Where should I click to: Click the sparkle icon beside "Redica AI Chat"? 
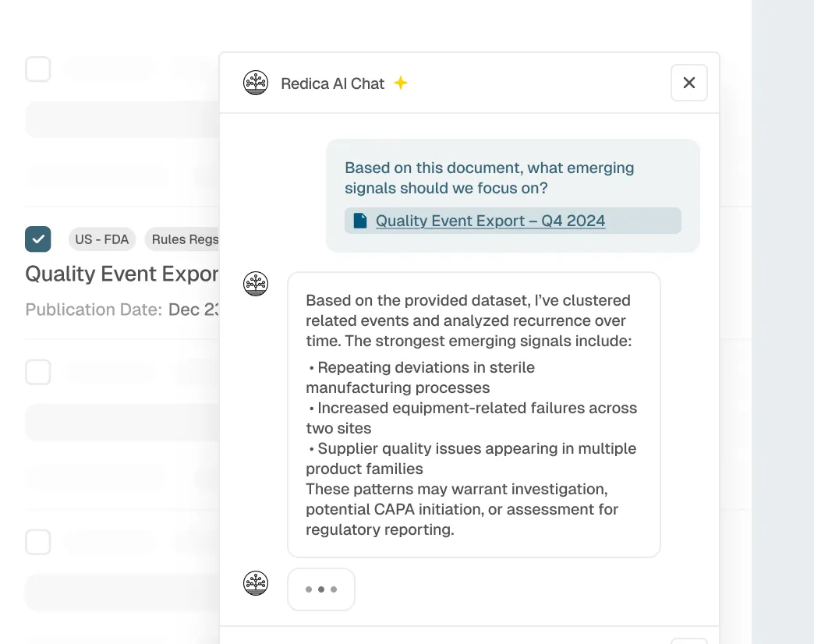click(400, 82)
